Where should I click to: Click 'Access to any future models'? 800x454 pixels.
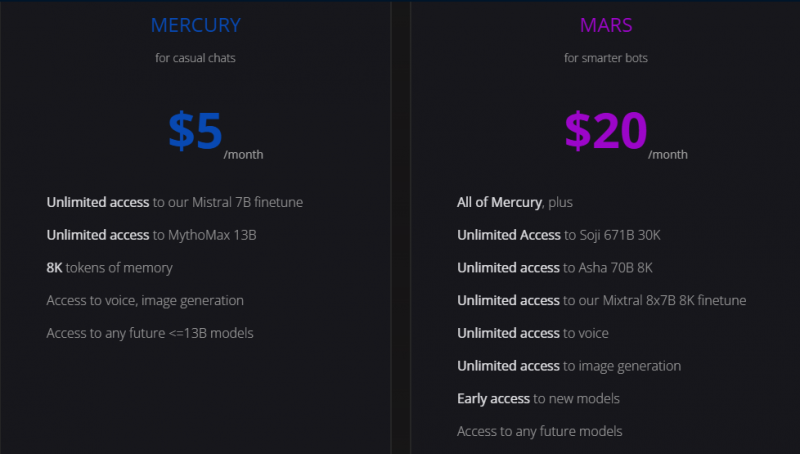point(540,432)
